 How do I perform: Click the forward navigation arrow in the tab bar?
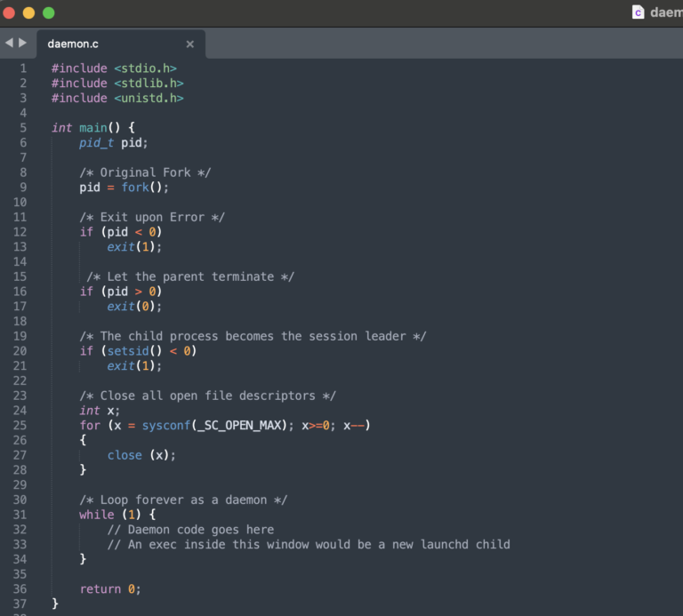22,43
